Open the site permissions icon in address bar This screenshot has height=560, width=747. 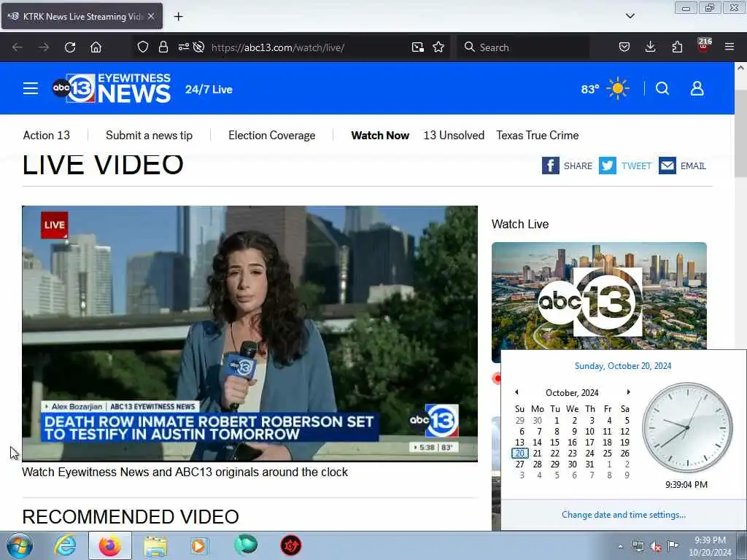pos(183,47)
